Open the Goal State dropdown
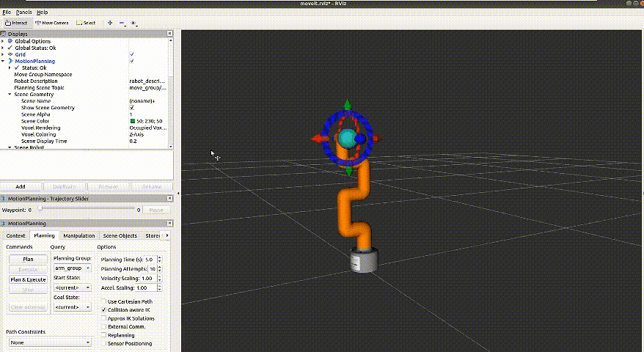The height and width of the screenshot is (352, 644). coord(73,307)
